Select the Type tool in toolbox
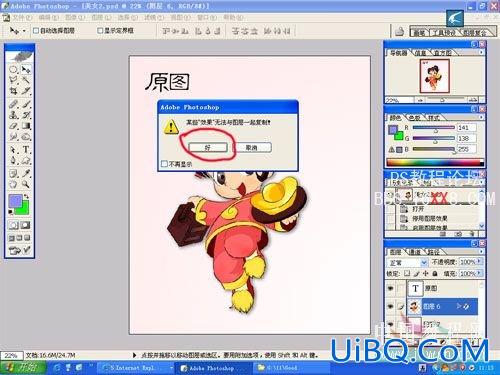This screenshot has height=375, width=500. point(26,150)
